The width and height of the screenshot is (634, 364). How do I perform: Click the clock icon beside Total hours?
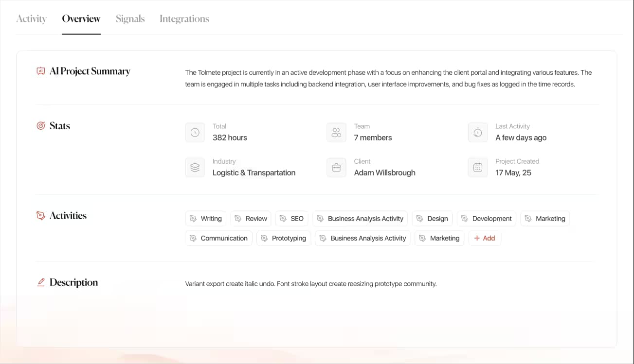tap(195, 132)
